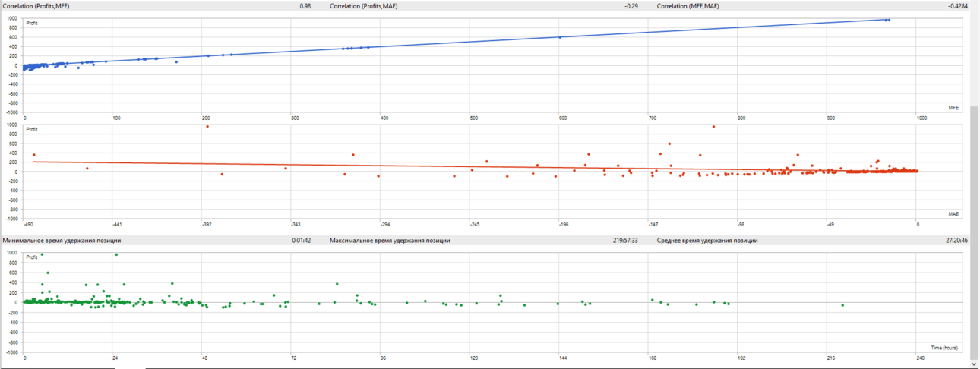The width and height of the screenshot is (980, 369).
Task: Click the 'Time (hours)' axis label
Action: 944,348
